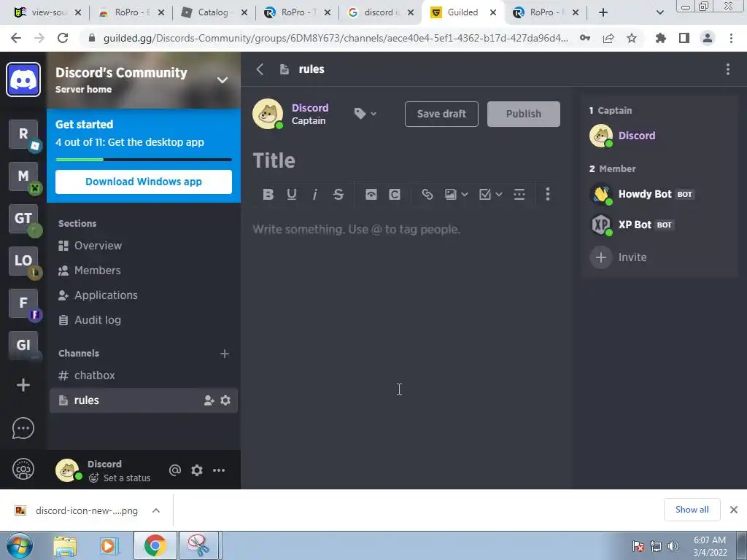Switch to GI server
This screenshot has height=560, width=747.
[x=23, y=345]
